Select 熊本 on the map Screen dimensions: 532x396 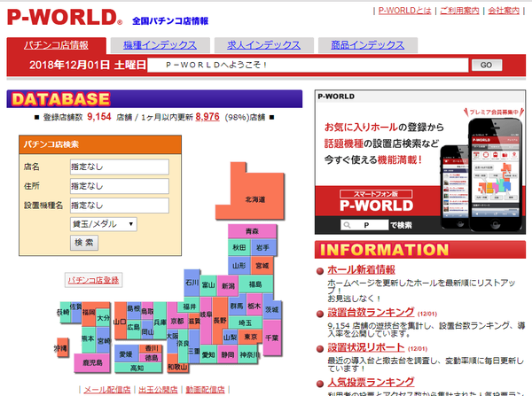[x=88, y=338]
